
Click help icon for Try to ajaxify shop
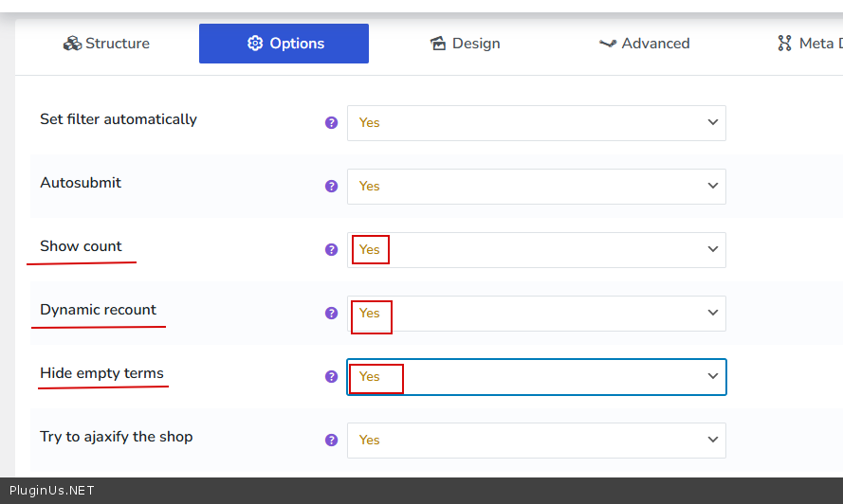pos(331,441)
